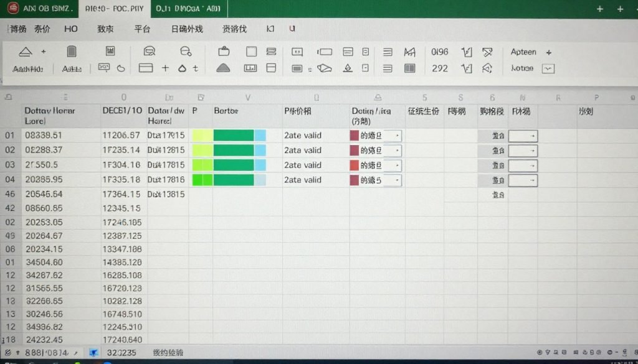Click the 豈自 button in row 03

pyautogui.click(x=493, y=166)
